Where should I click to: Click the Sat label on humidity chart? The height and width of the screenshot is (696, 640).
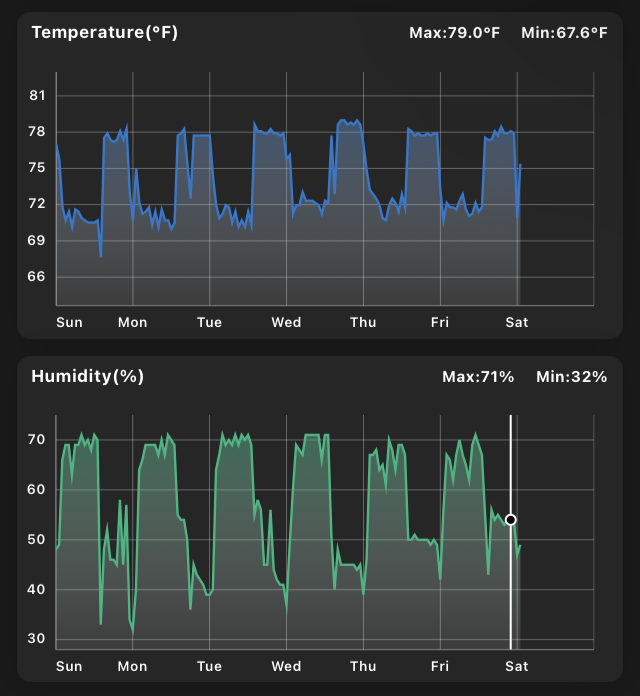517,666
